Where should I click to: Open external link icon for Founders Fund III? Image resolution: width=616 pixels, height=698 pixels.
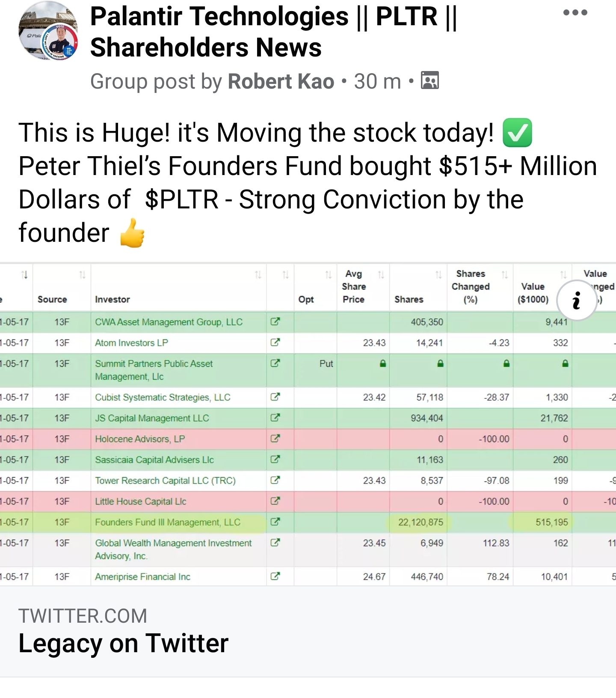point(275,522)
